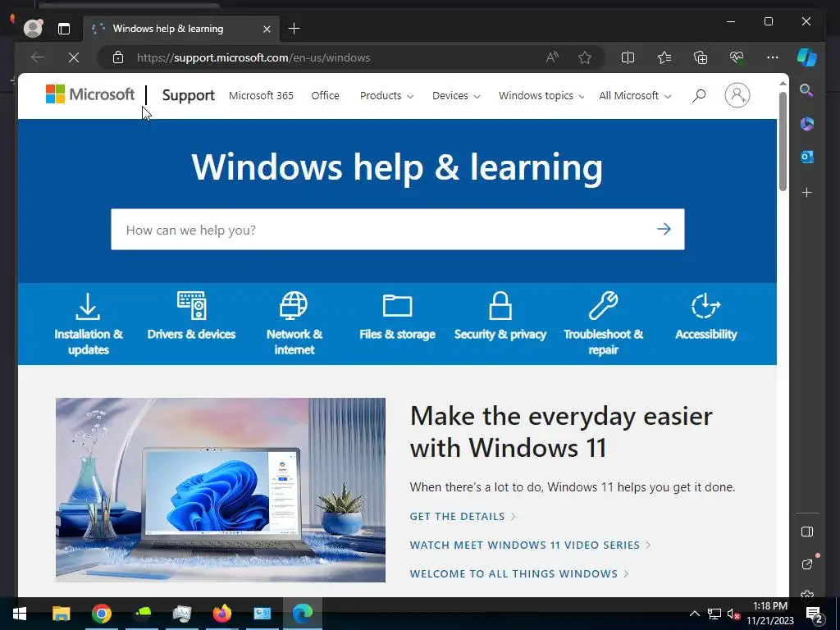Open split screen icon in toolbar
Image resolution: width=840 pixels, height=630 pixels.
(x=628, y=57)
